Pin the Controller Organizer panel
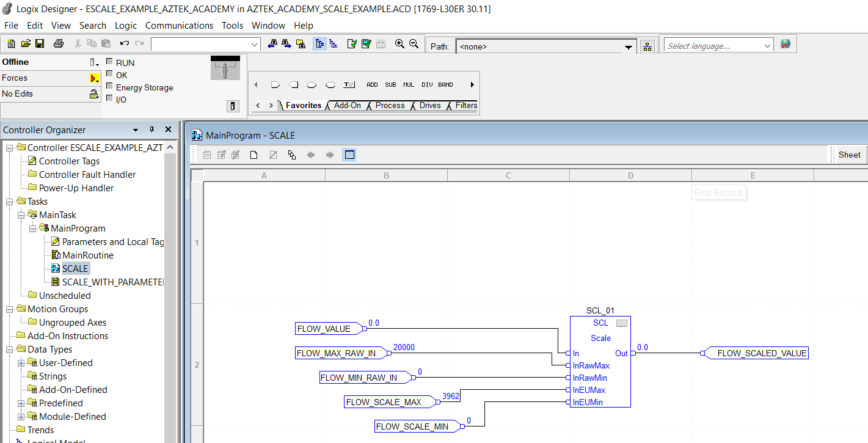Viewport: 868px width, 443px height. click(x=152, y=130)
